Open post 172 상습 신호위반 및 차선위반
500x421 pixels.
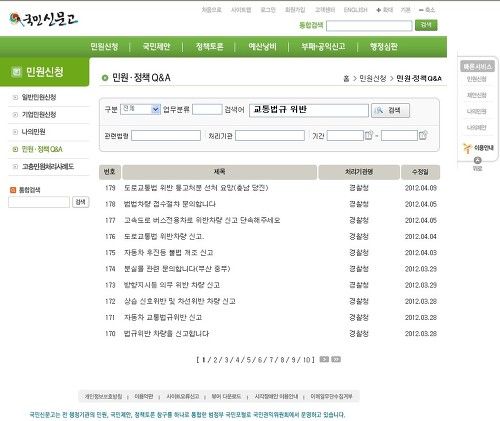(180, 301)
